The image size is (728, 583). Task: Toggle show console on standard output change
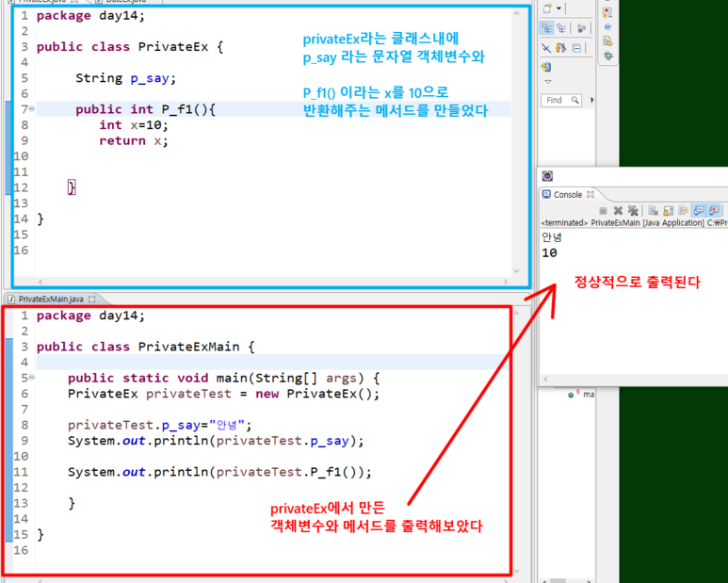(698, 211)
